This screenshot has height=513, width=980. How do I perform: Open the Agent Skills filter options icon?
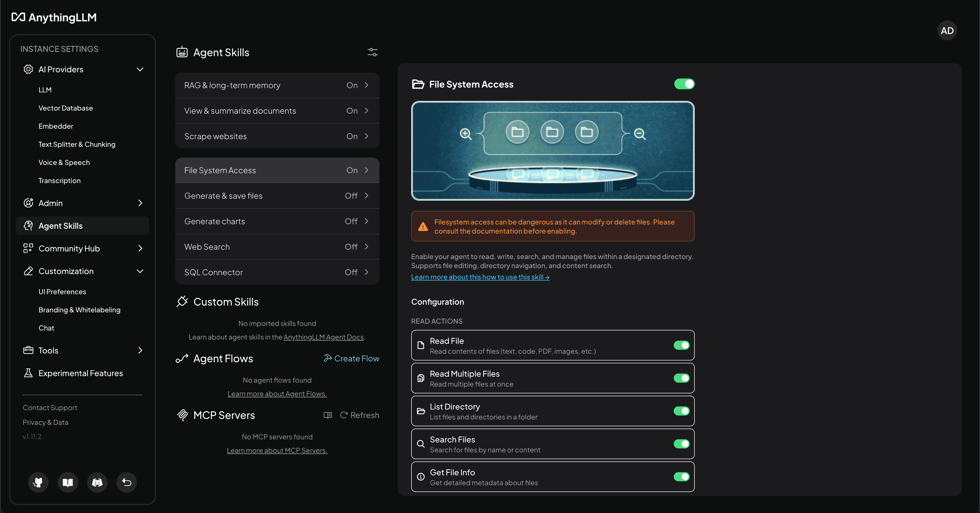[372, 52]
